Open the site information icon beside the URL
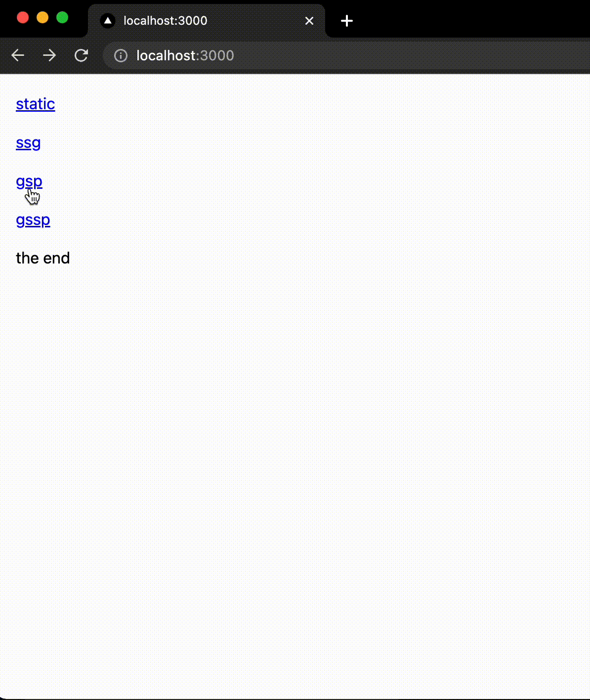 click(x=121, y=55)
